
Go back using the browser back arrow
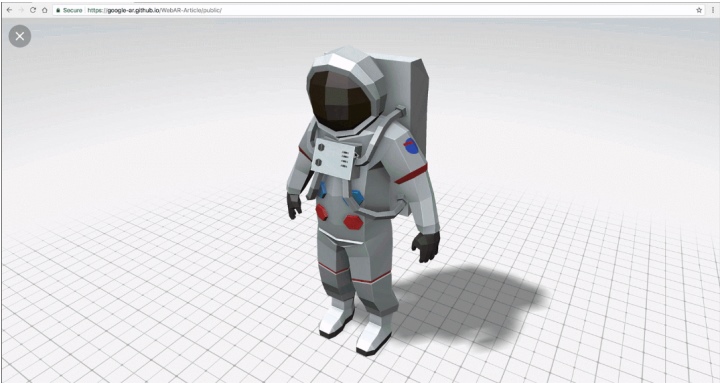(x=9, y=10)
